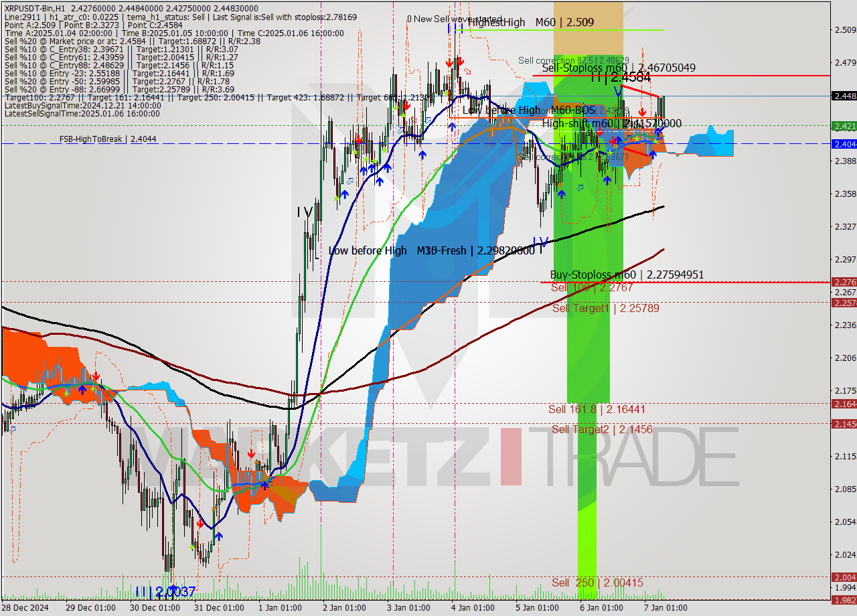Click the 'Sell %20 @ Entry -88: 2.66999' row

[119, 89]
